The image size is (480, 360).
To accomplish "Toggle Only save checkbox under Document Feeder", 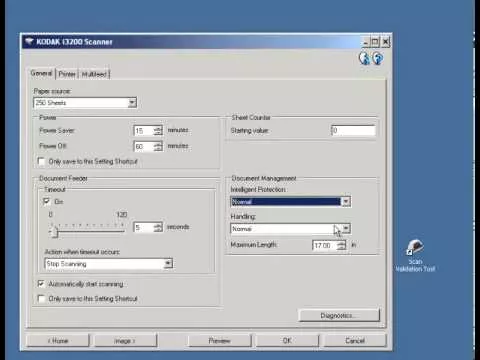I will point(41,298).
